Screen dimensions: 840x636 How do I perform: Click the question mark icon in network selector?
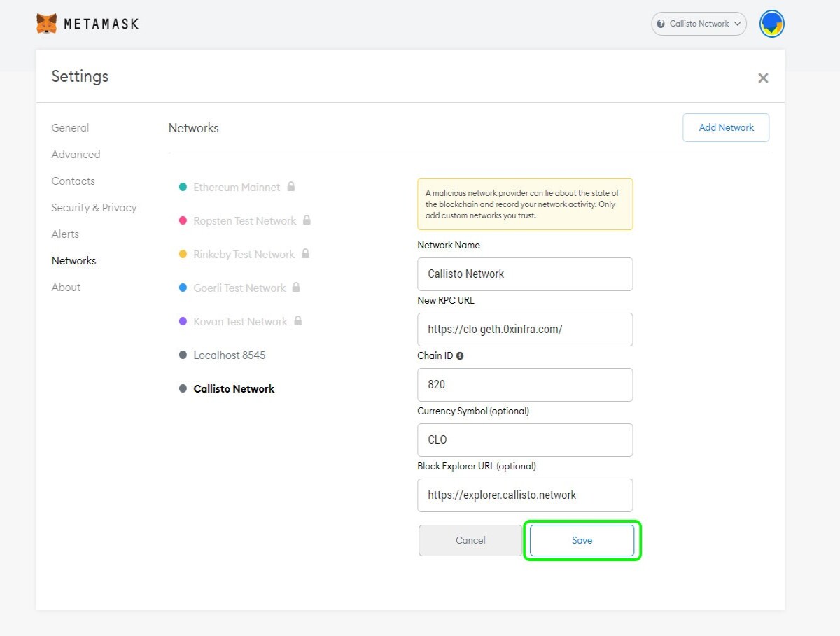661,24
